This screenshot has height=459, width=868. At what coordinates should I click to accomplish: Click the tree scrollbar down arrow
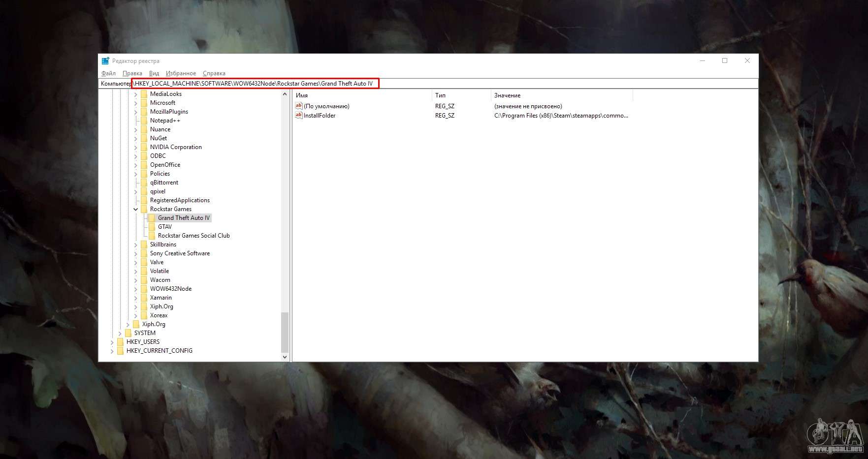coord(285,357)
